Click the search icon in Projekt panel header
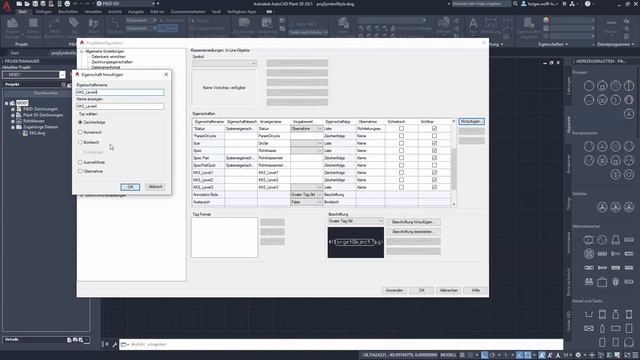This screenshot has width=640, height=360. pyautogui.click(x=63, y=84)
